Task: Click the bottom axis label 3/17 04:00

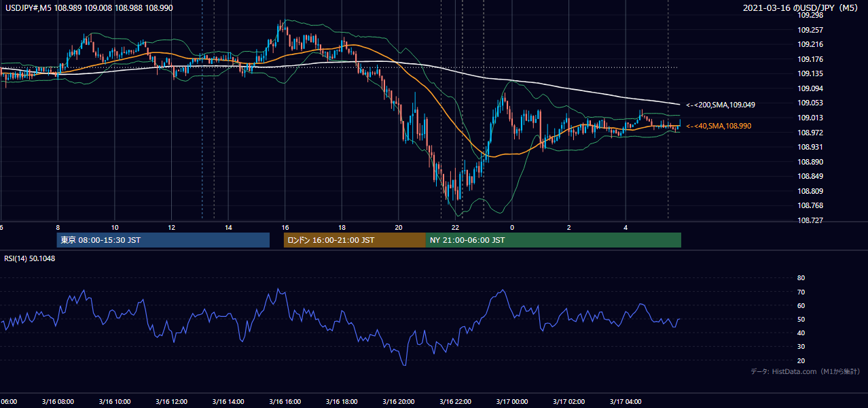Action: (626, 402)
